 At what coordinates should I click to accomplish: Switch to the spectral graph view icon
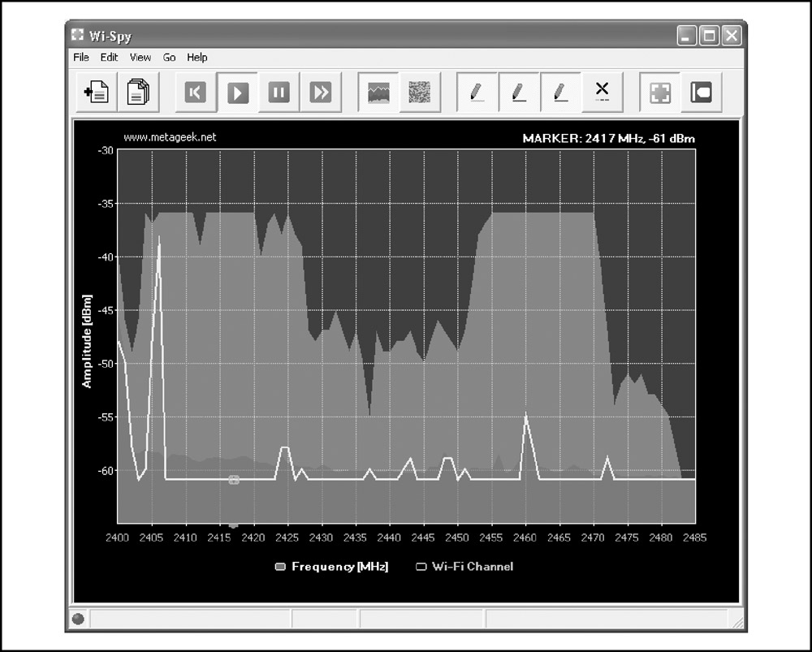(x=378, y=93)
